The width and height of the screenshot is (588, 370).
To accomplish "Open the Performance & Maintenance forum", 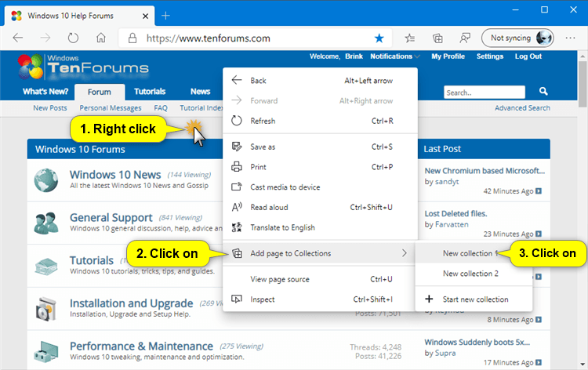I will pyautogui.click(x=141, y=346).
